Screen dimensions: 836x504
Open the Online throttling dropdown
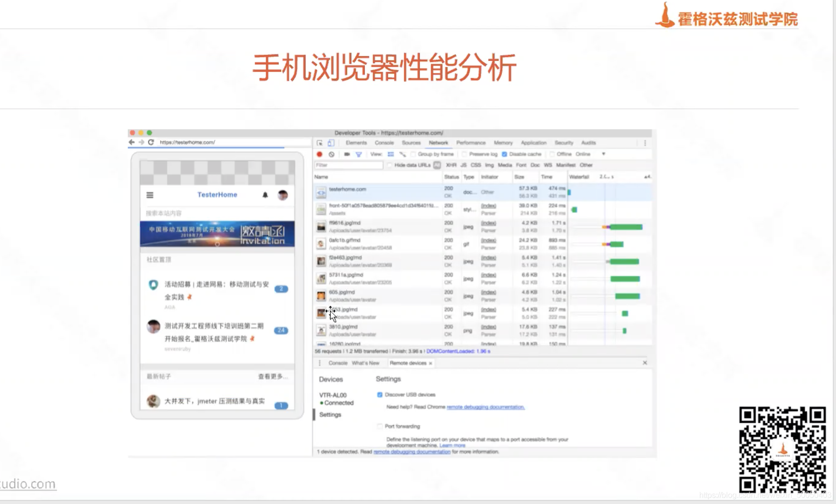pos(591,154)
